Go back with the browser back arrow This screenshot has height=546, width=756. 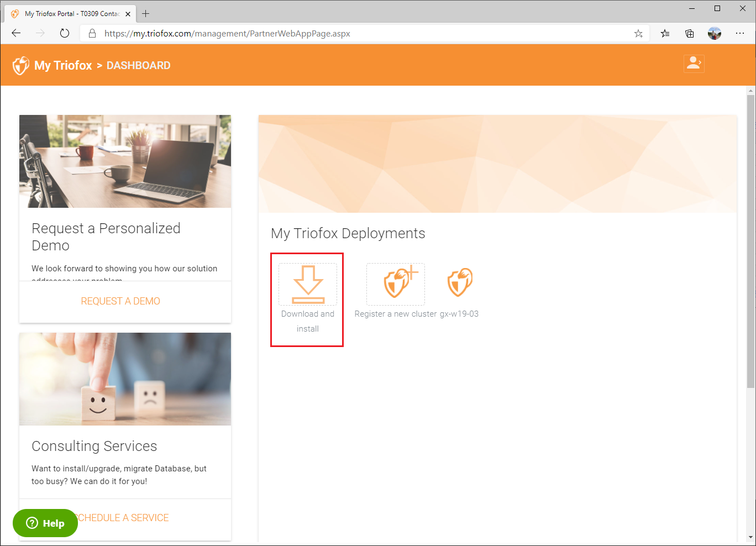(16, 33)
